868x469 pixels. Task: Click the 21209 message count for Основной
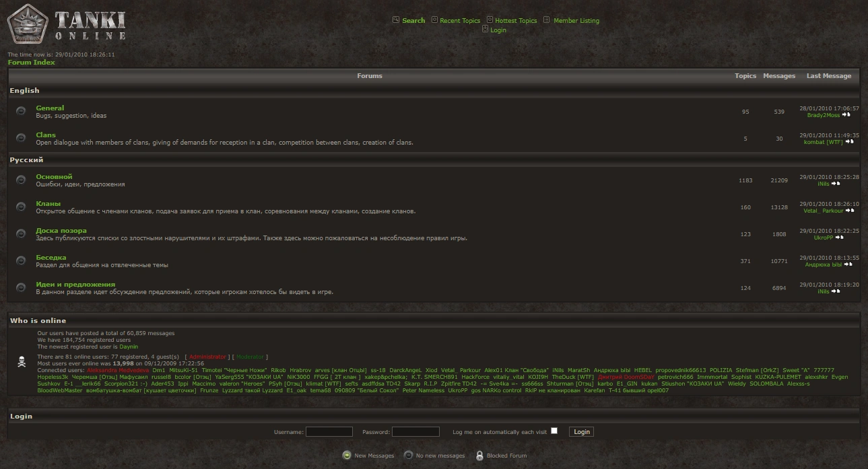(x=779, y=180)
